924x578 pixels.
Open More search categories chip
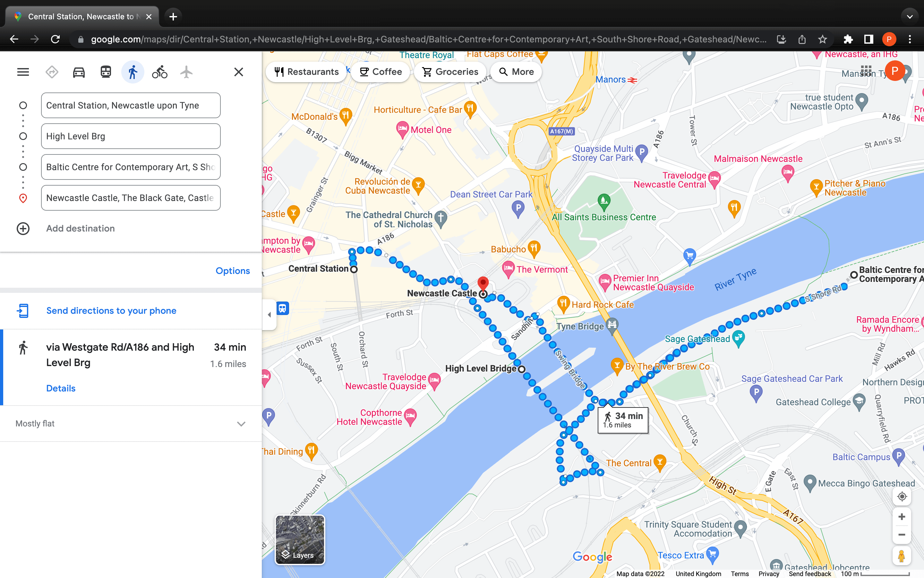pos(516,72)
